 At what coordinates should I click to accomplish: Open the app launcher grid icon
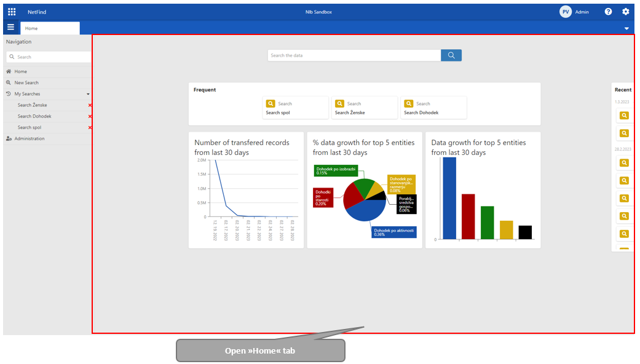pos(12,12)
